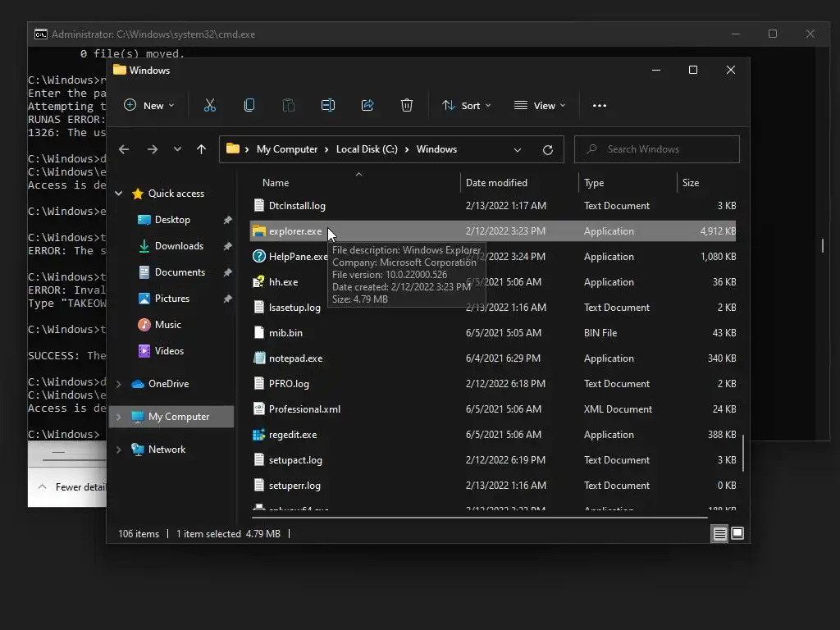Click the Paste clipboard icon
The width and height of the screenshot is (840, 630).
289,106
